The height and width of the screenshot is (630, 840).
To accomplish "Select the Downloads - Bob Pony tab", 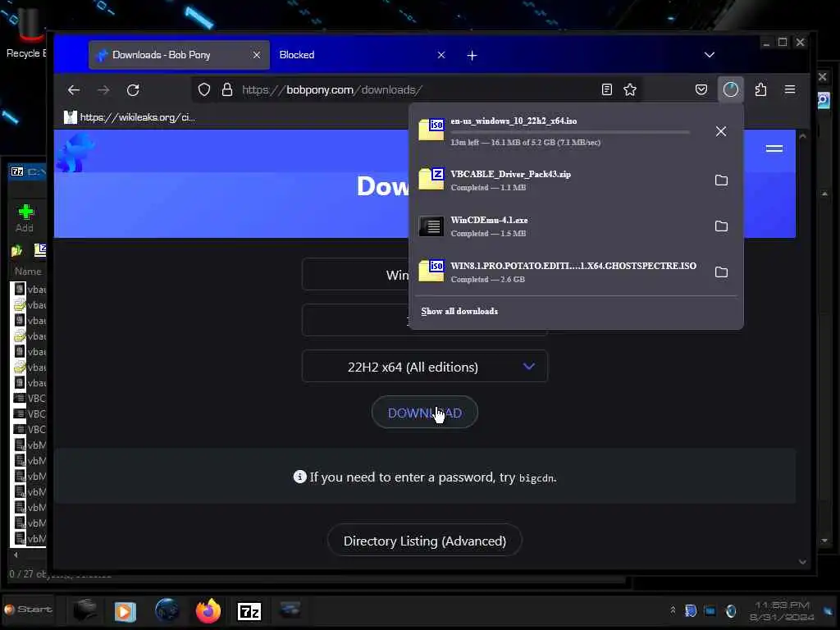I will 179,55.
